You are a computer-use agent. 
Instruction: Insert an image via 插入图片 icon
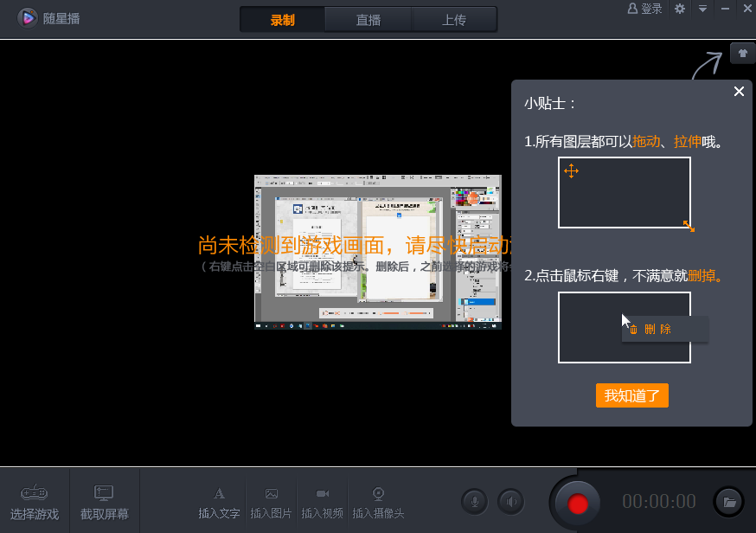point(271,493)
